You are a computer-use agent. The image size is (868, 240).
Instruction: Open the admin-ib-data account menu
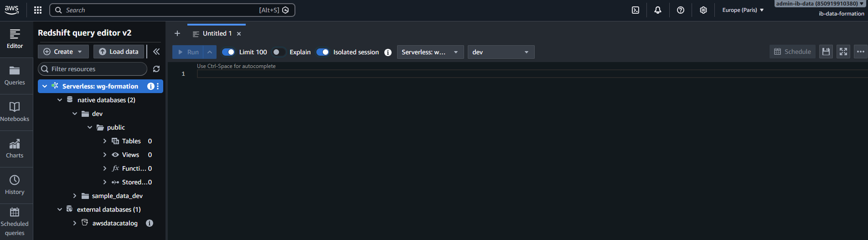820,4
